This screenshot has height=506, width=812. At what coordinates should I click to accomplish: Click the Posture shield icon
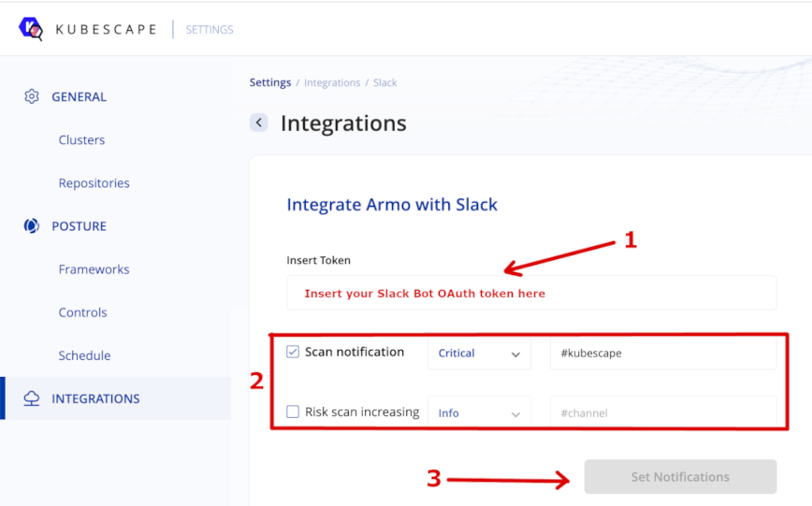pos(32,225)
